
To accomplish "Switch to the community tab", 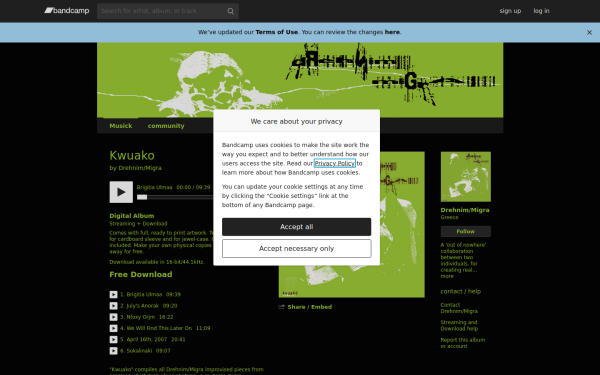I will click(166, 126).
